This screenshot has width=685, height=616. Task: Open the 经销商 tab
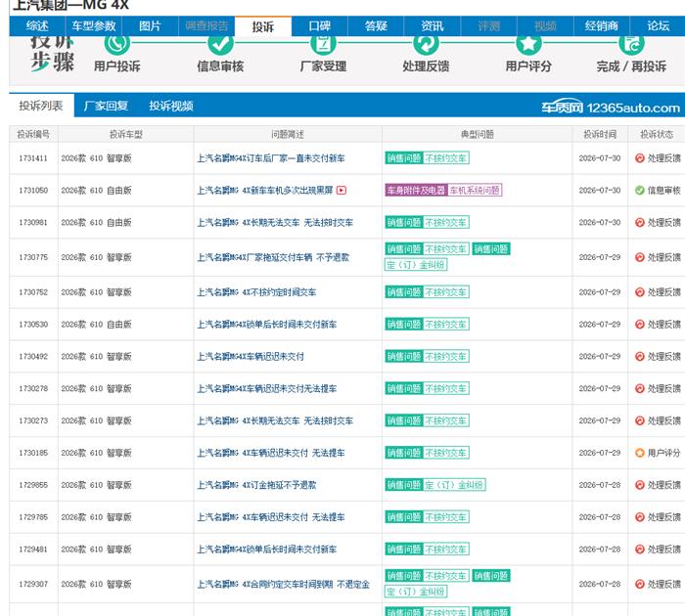pyautogui.click(x=601, y=26)
